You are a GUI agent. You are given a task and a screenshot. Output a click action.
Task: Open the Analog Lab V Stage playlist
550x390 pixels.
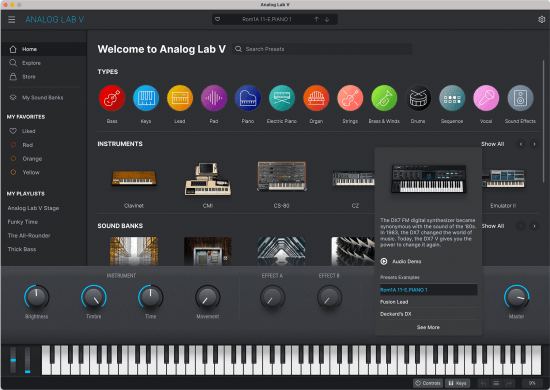[33, 208]
